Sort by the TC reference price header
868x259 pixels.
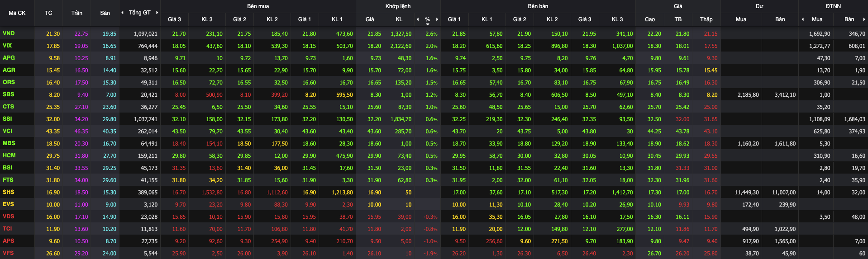(48, 13)
